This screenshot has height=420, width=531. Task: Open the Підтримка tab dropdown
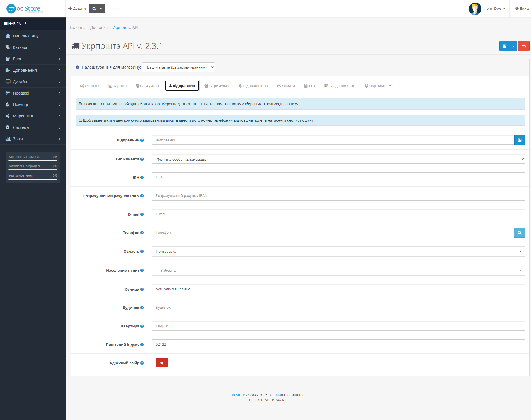[x=378, y=86]
